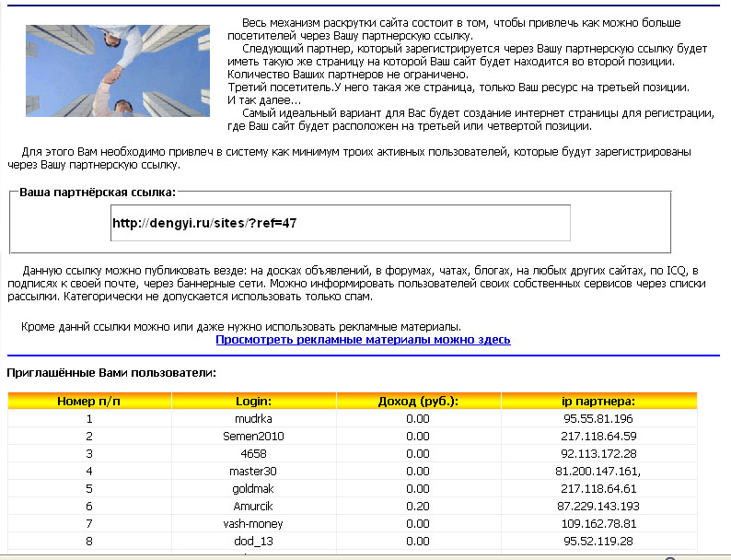The height and width of the screenshot is (560, 731).
Task: Click Amurcik's income value 0.20
Action: click(418, 507)
